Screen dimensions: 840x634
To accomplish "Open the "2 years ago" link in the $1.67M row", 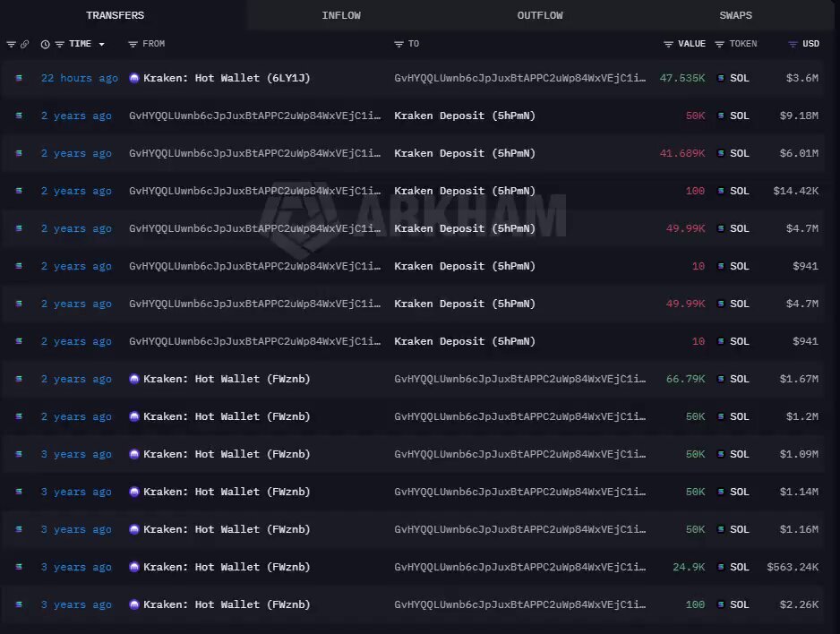I will tap(77, 379).
